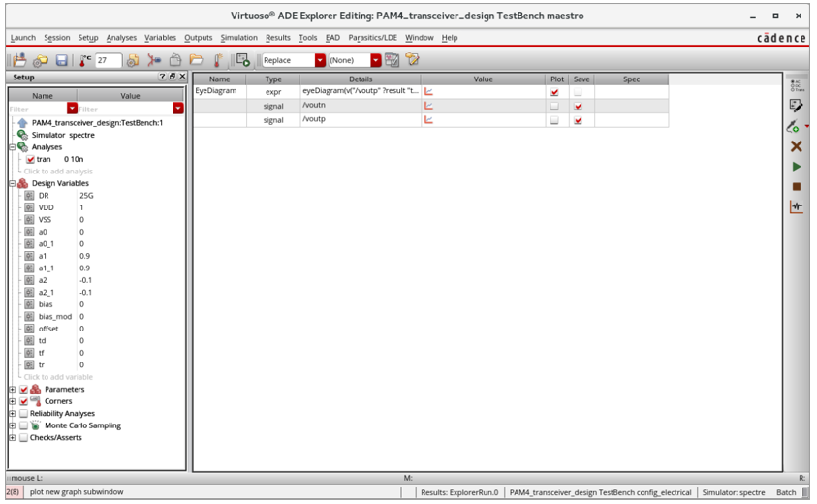Image resolution: width=817 pixels, height=504 pixels.
Task: Open the Outputs menu
Action: pyautogui.click(x=199, y=38)
